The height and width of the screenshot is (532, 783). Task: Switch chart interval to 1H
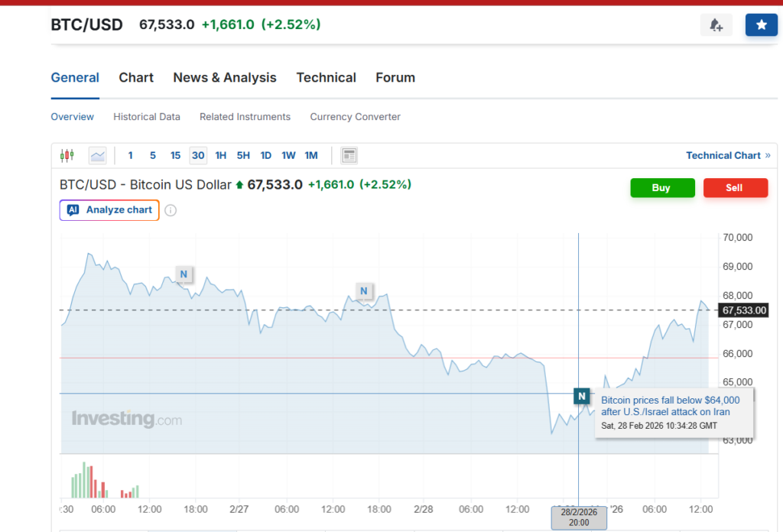tap(220, 156)
